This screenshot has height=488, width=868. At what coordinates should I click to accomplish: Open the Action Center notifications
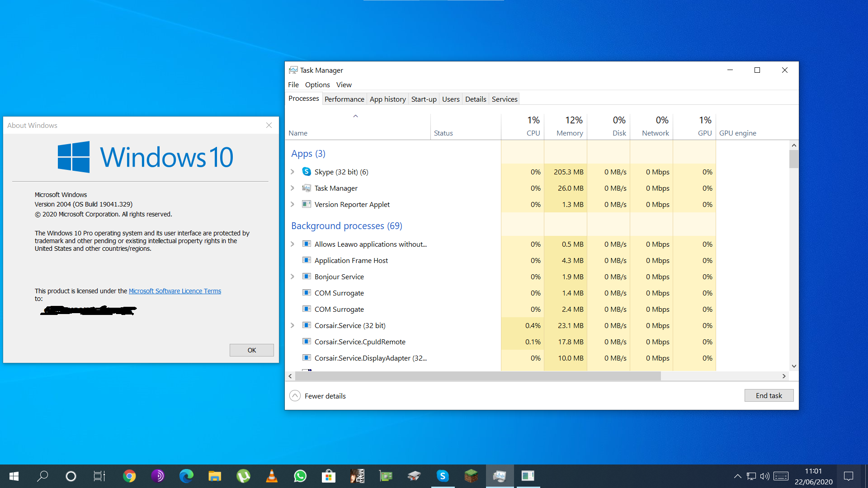click(849, 476)
